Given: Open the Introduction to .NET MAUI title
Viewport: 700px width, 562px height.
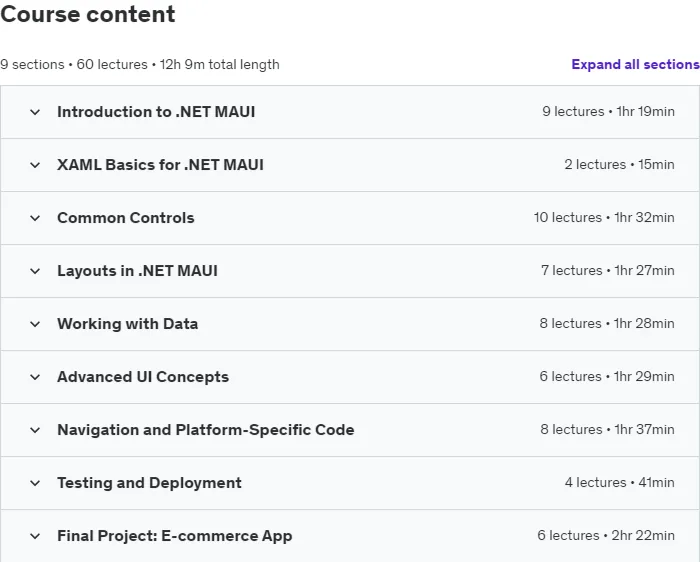Looking at the screenshot, I should click(156, 112).
